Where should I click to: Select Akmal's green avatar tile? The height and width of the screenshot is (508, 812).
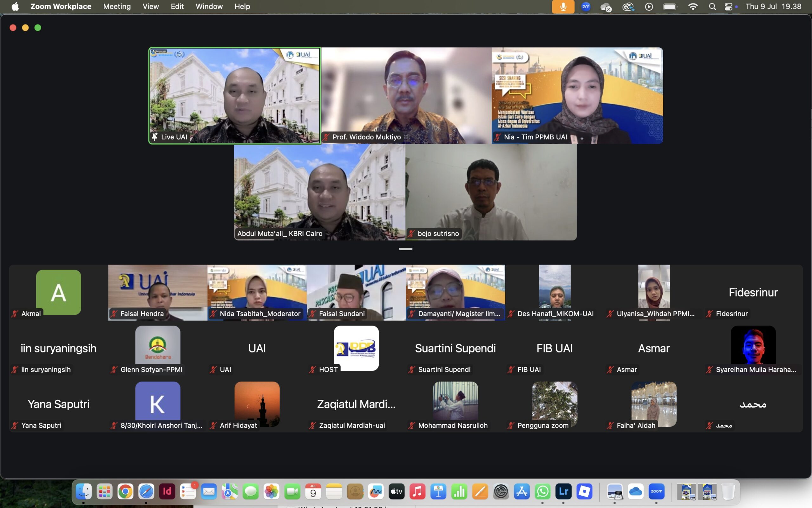58,292
